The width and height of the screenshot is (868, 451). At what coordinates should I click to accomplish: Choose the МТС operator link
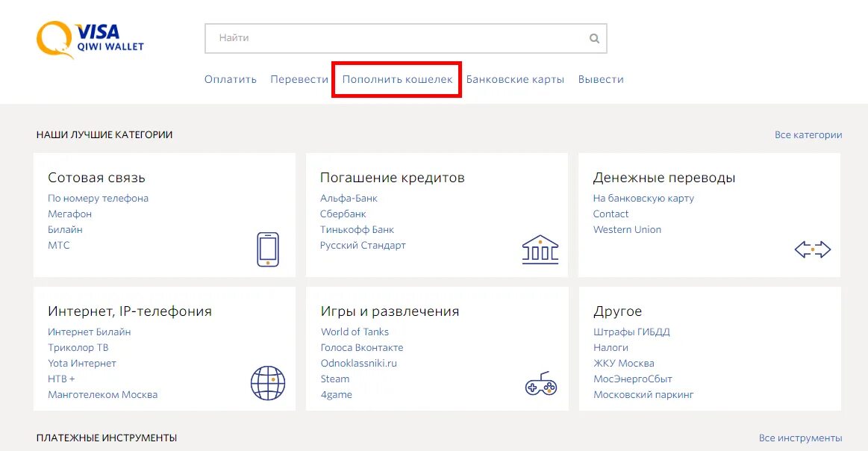coord(59,245)
